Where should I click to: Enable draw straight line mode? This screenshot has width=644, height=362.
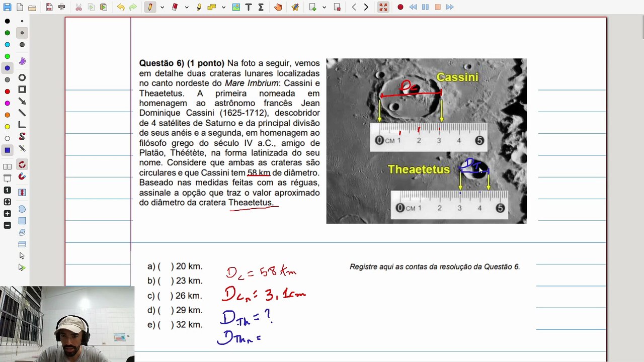(22, 113)
